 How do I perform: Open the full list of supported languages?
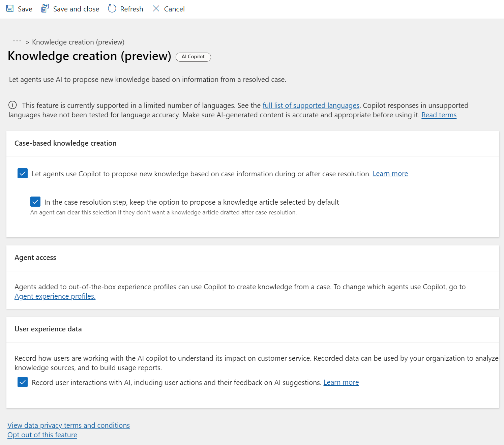[311, 105]
